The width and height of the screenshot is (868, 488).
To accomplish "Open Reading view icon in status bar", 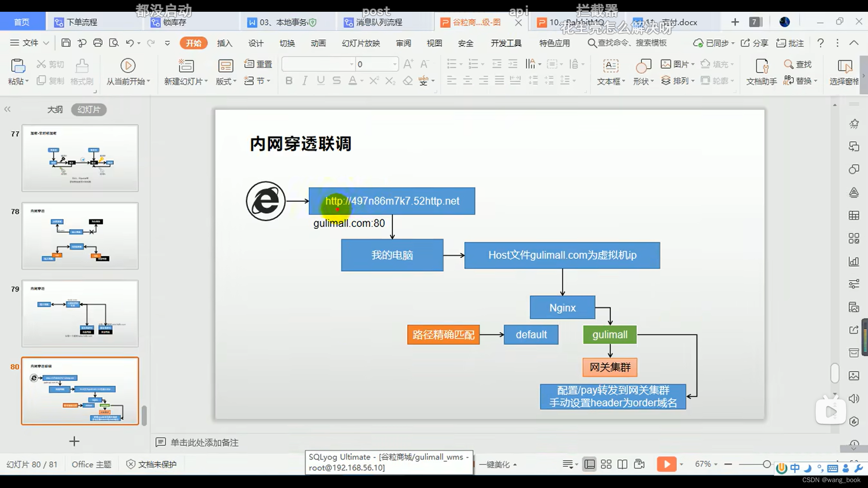I will [x=623, y=464].
